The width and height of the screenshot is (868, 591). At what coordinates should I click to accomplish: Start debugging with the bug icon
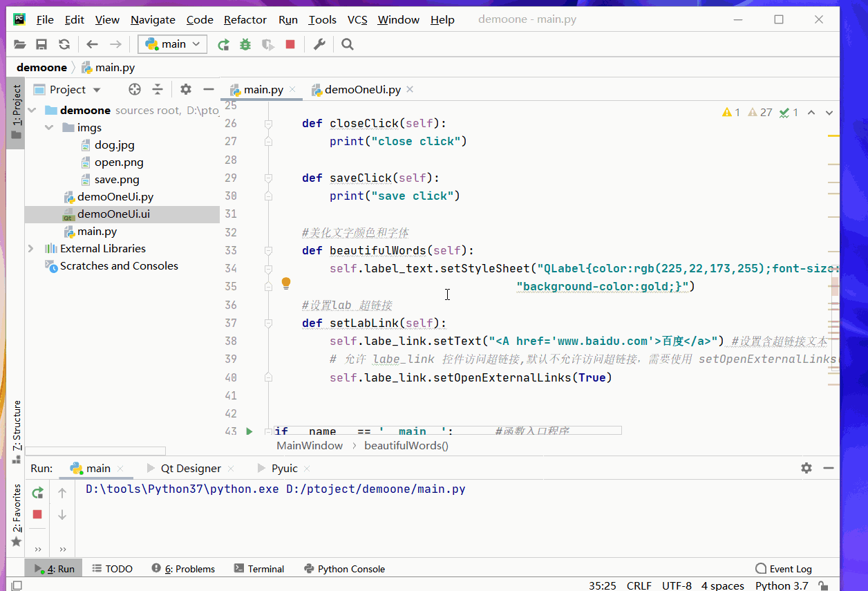tap(245, 44)
